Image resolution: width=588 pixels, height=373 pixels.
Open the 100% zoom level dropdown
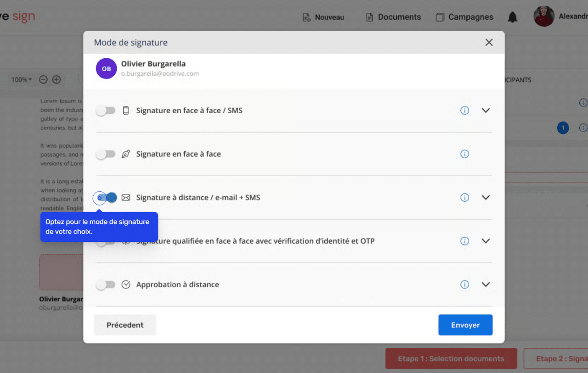[x=22, y=80]
